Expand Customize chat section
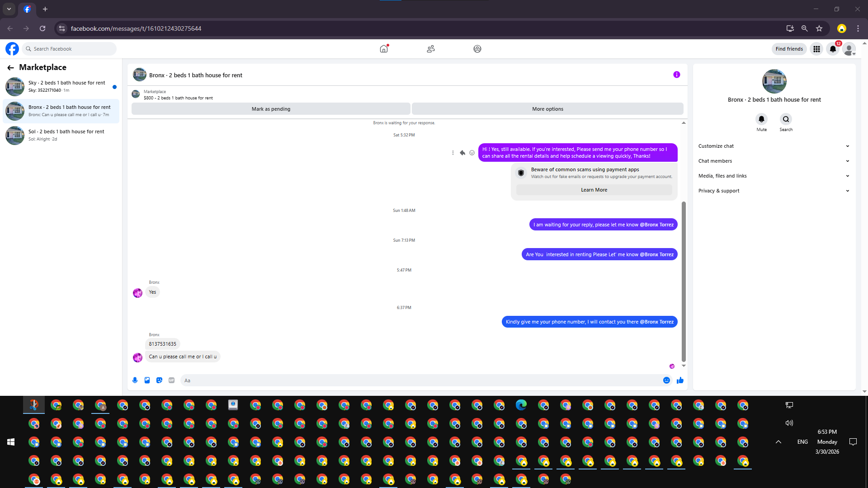The width and height of the screenshot is (868, 488). coord(774,146)
